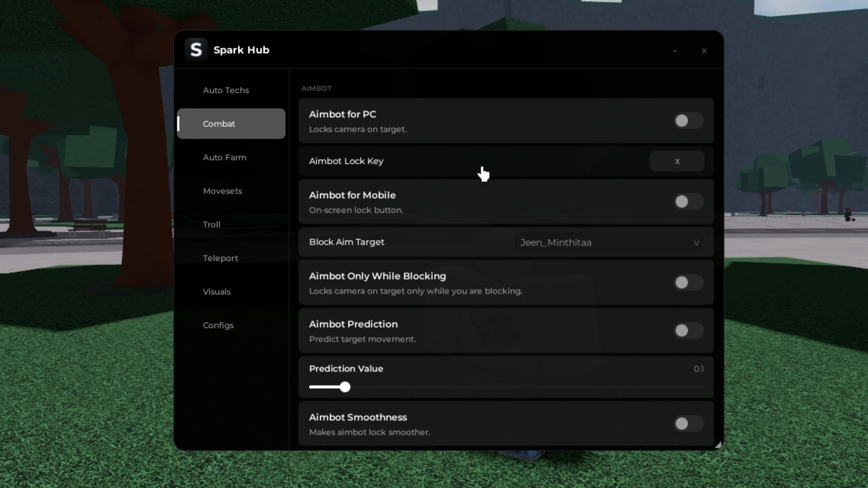Image resolution: width=868 pixels, height=488 pixels.
Task: Open the Block Aim Target dropdown
Action: [x=609, y=243]
